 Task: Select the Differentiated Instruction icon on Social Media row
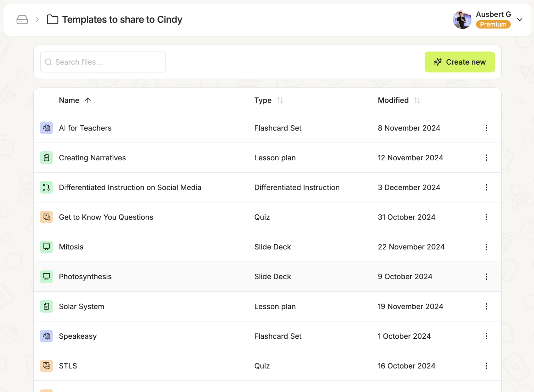coord(46,187)
